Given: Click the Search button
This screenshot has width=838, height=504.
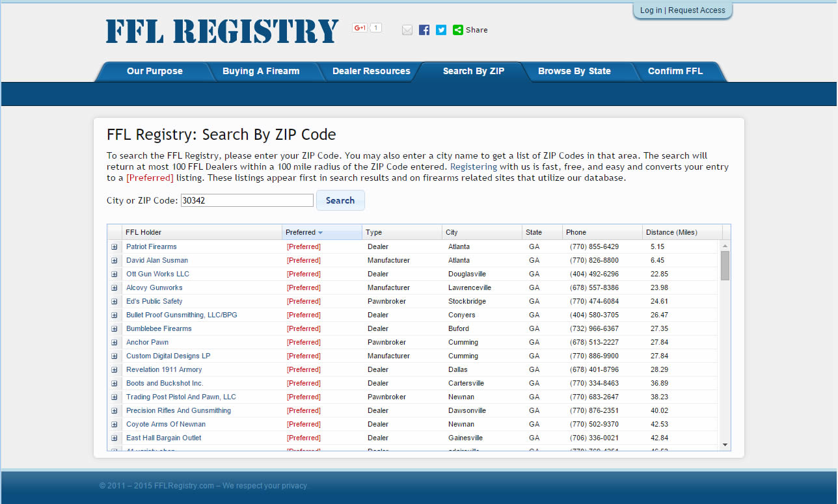Looking at the screenshot, I should click(x=340, y=200).
